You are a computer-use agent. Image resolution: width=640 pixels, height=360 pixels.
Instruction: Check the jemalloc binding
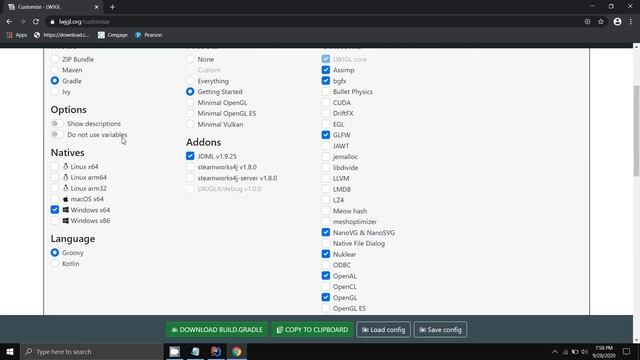tap(326, 156)
